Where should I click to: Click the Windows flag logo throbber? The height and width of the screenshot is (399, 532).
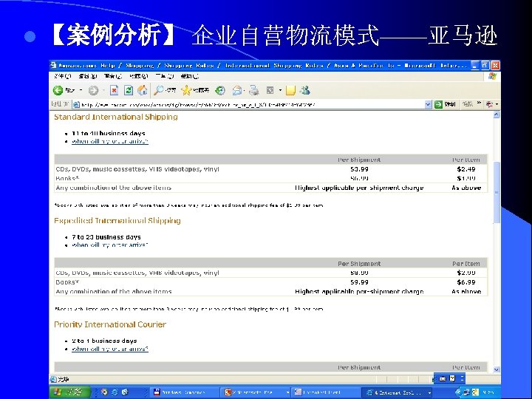pos(492,76)
